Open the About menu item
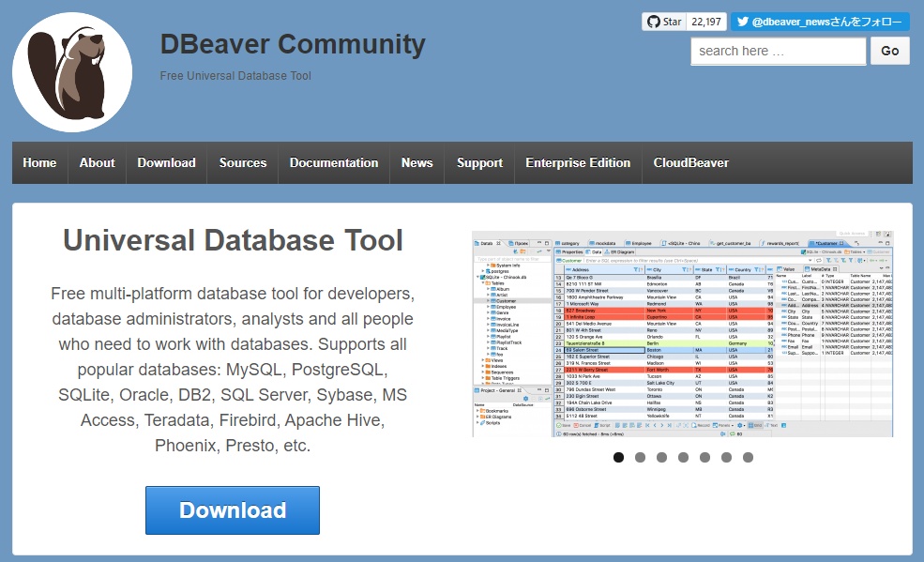This screenshot has width=924, height=562. click(98, 162)
